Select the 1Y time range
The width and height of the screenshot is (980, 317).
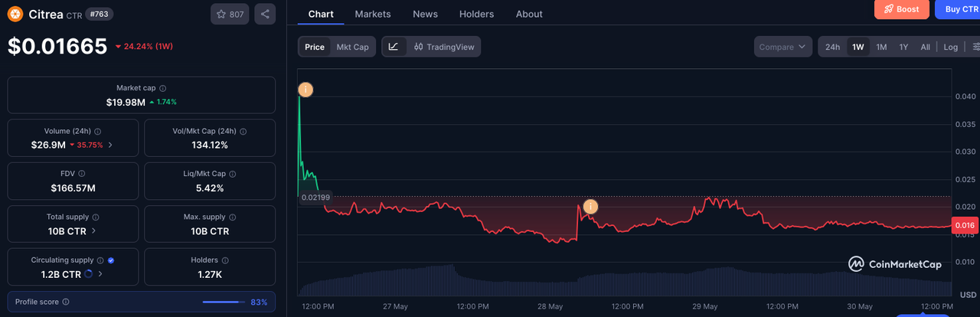(903, 47)
